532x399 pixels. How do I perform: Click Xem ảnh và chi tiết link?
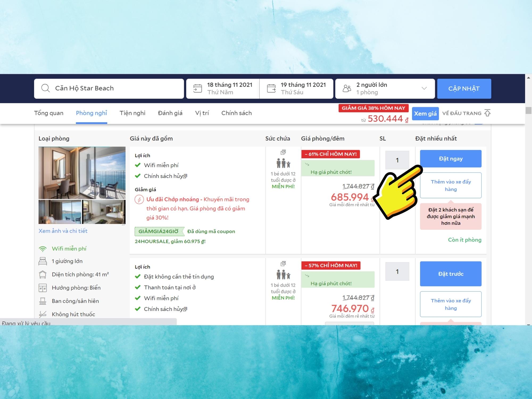63,231
